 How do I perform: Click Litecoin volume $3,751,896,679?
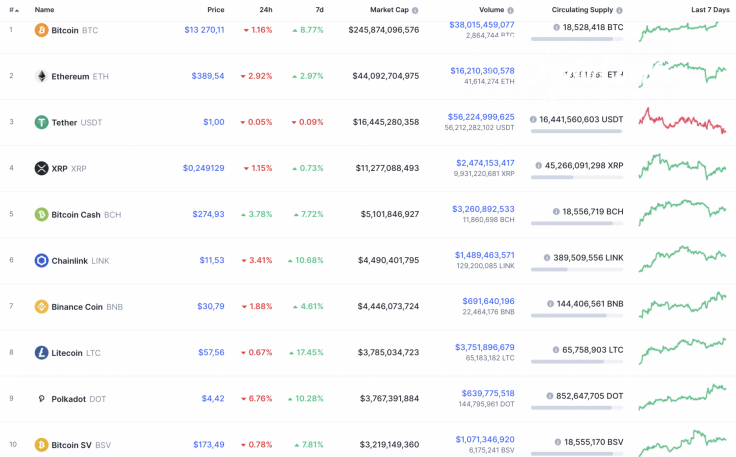[484, 347]
